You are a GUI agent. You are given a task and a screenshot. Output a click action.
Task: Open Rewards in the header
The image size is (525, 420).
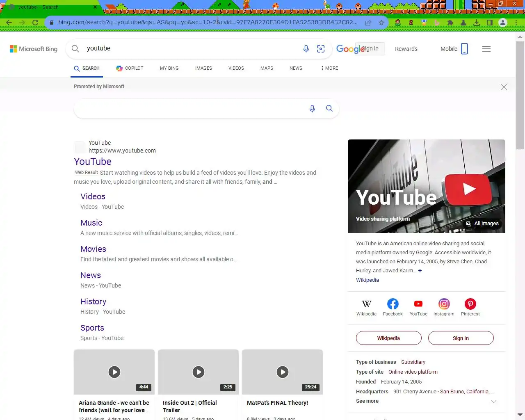(406, 49)
